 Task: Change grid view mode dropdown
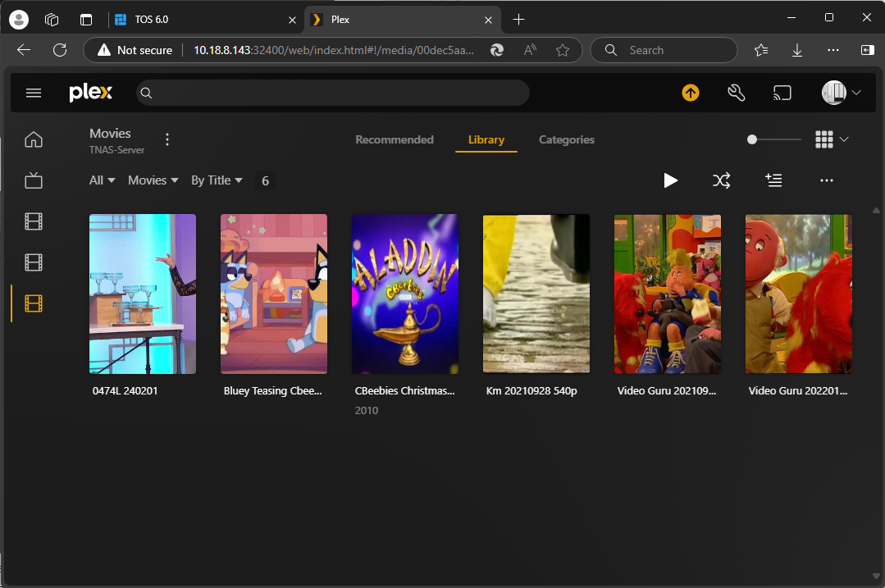tap(832, 139)
